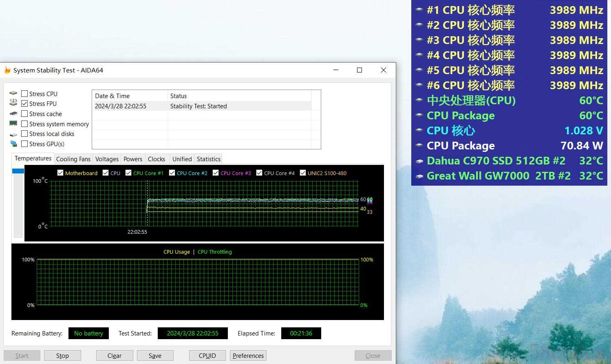Select the Stability Test: Started log row

coord(202,106)
